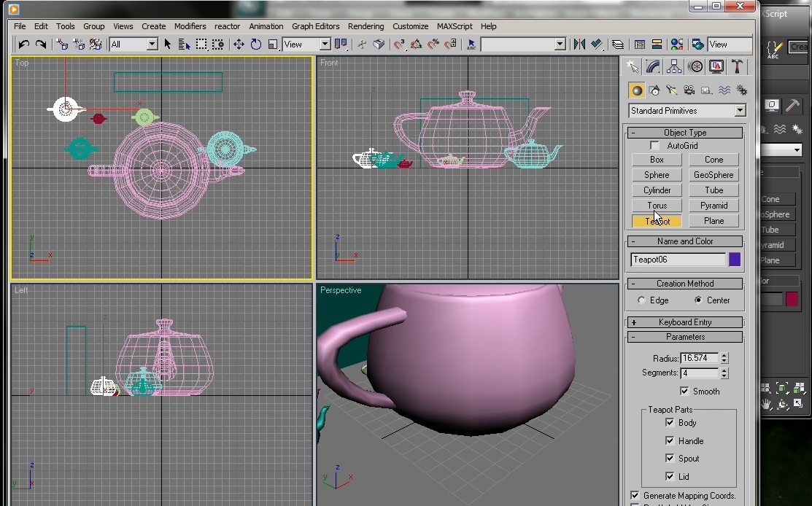This screenshot has width=812, height=506.
Task: Click the Undo toolbar arrow
Action: coord(22,44)
